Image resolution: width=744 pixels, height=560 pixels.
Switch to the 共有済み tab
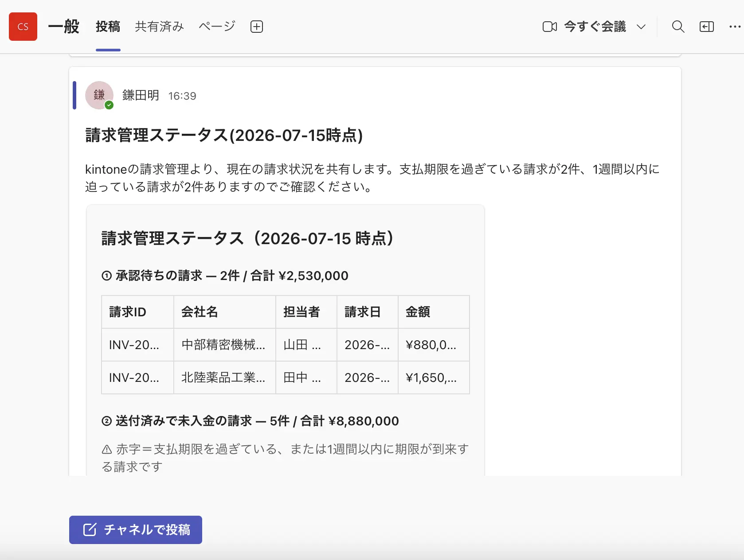coord(159,27)
